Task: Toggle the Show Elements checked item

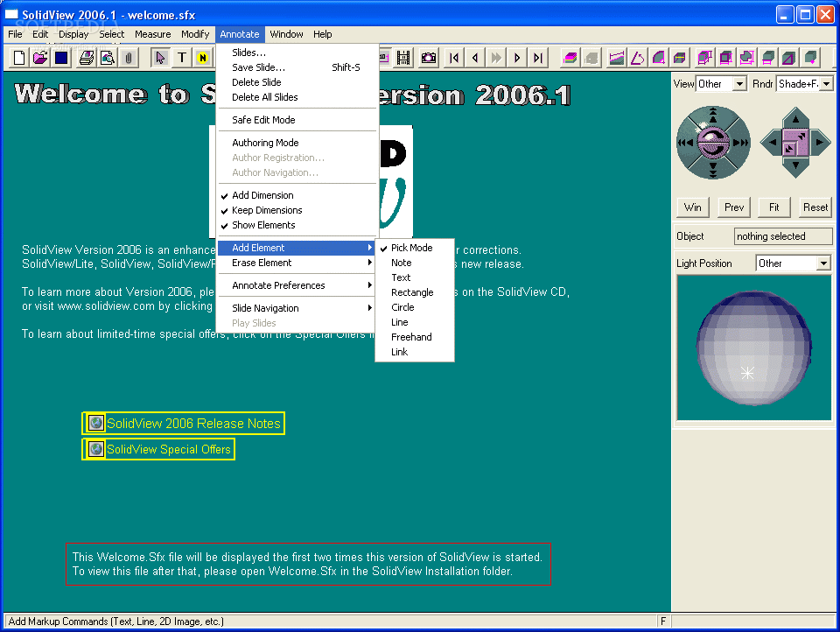Action: (x=297, y=225)
